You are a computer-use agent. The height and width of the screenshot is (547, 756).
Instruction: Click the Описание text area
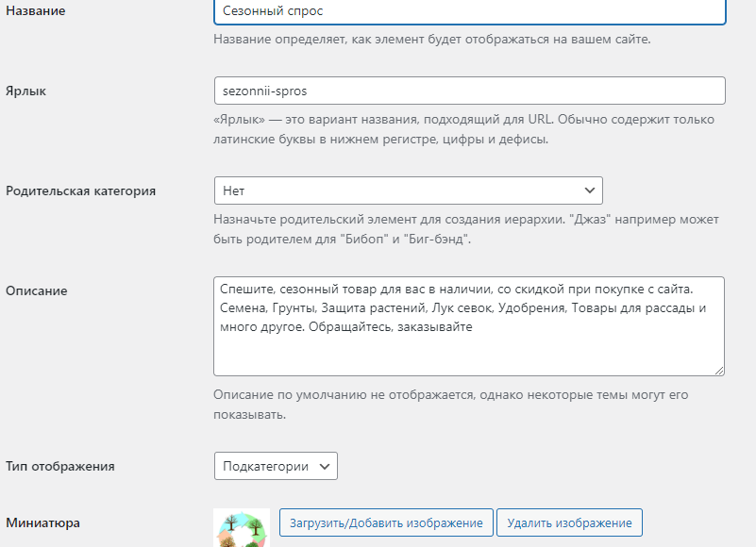coord(469,326)
